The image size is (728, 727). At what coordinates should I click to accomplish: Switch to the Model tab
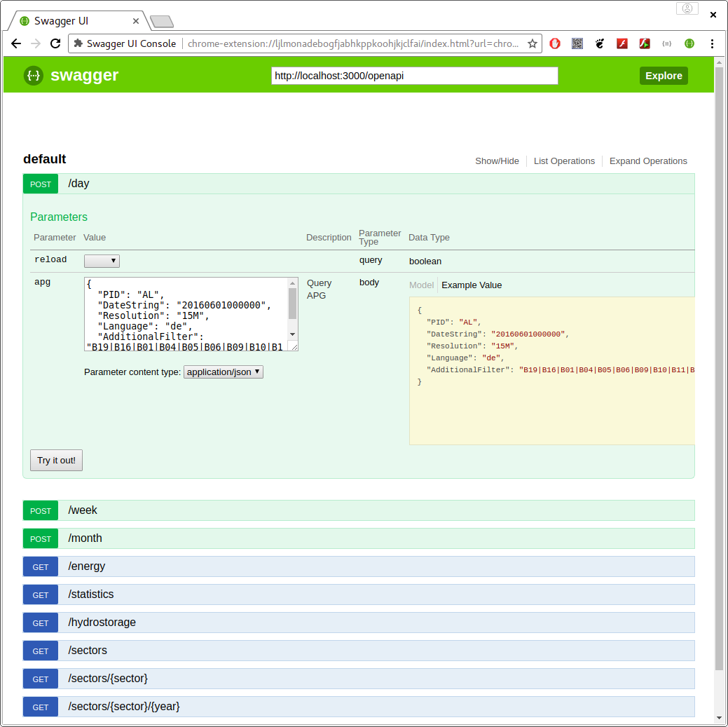(x=421, y=285)
